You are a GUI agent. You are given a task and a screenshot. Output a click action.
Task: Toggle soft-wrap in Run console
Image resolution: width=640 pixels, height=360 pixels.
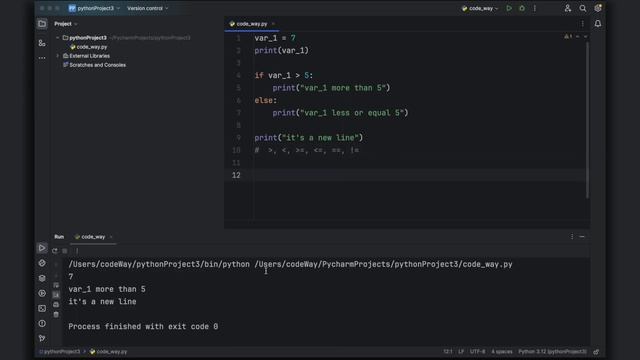point(56,285)
